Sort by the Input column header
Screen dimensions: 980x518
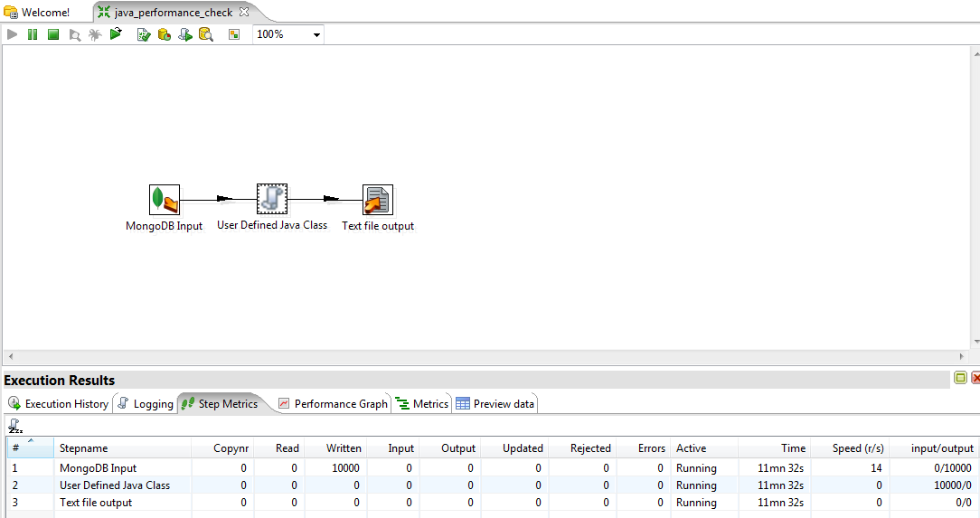(x=393, y=448)
